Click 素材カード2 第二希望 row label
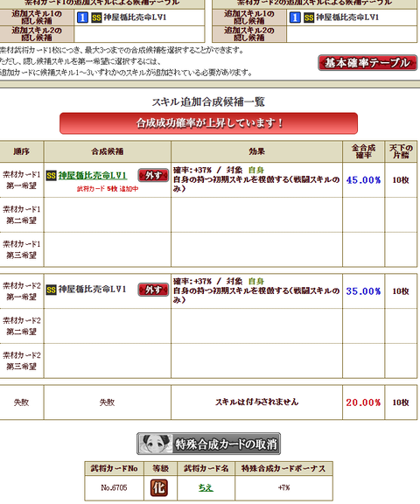The height and width of the screenshot is (504, 420). (x=22, y=326)
